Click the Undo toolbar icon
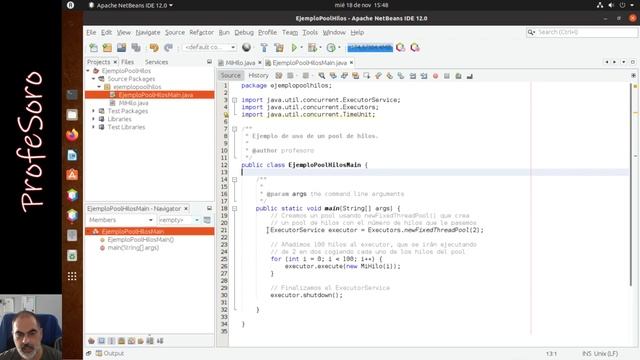Screen dimensions: 640x360 click(154, 47)
